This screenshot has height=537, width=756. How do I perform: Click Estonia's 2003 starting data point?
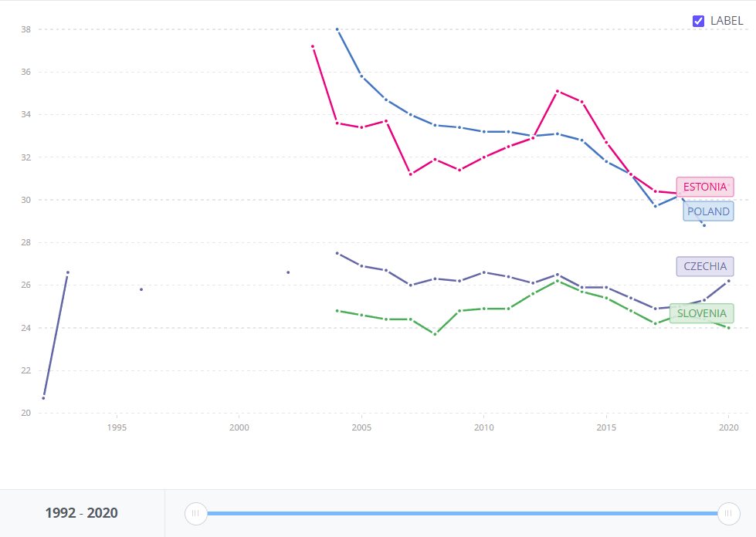(x=313, y=46)
